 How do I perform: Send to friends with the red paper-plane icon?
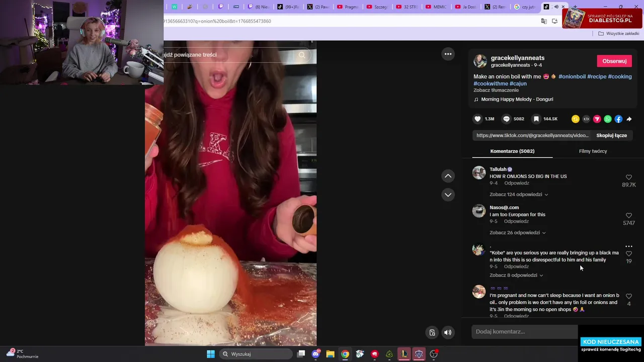point(597,119)
